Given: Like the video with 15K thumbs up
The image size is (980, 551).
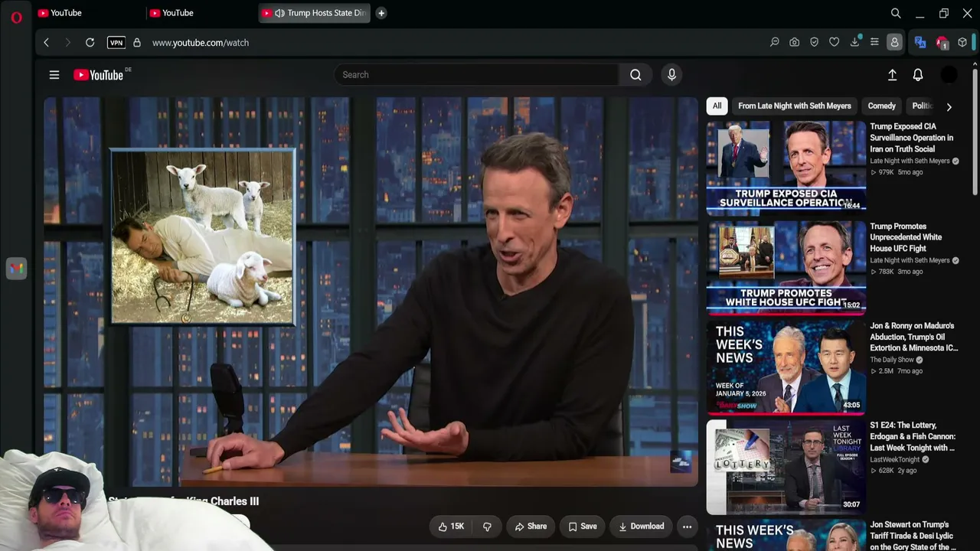Looking at the screenshot, I should (451, 527).
